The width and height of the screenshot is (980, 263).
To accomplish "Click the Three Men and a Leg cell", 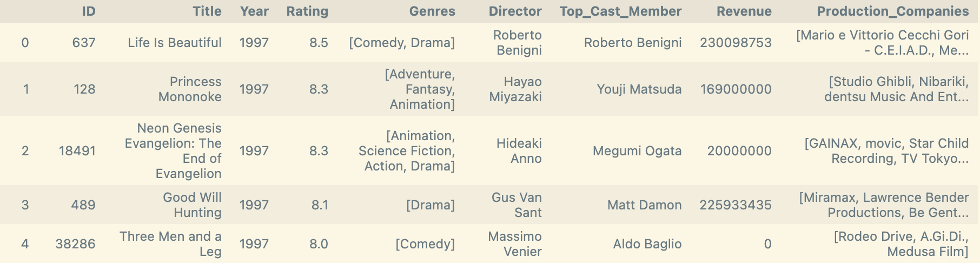I will click(170, 244).
